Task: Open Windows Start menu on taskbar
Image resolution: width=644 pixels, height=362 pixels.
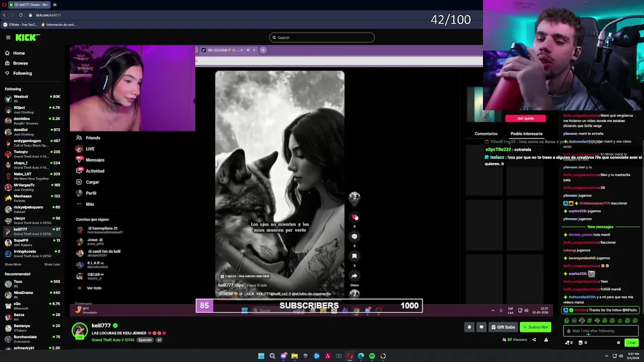Action: pyautogui.click(x=261, y=356)
